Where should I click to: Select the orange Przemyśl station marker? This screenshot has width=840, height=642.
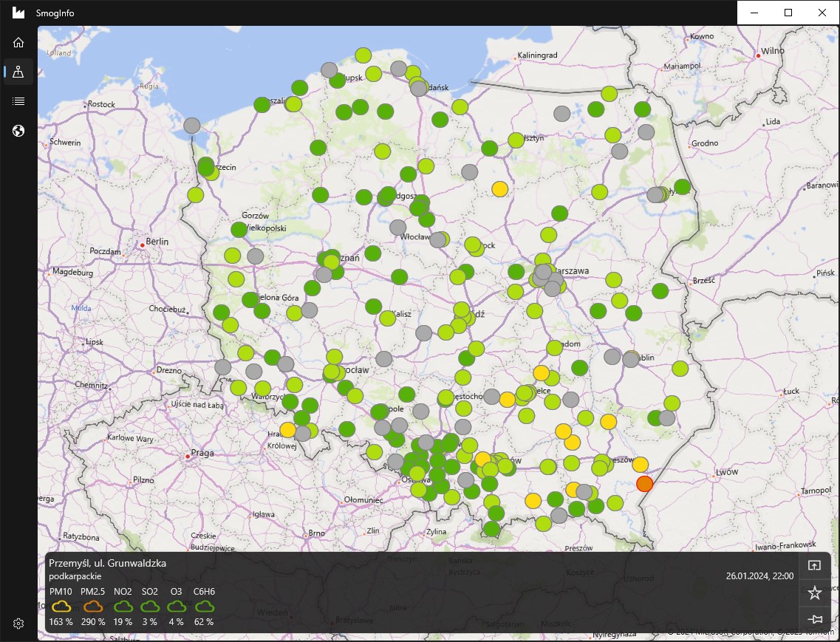click(645, 484)
